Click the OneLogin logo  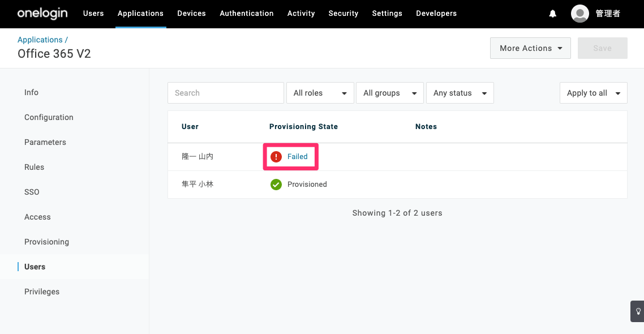tap(42, 14)
